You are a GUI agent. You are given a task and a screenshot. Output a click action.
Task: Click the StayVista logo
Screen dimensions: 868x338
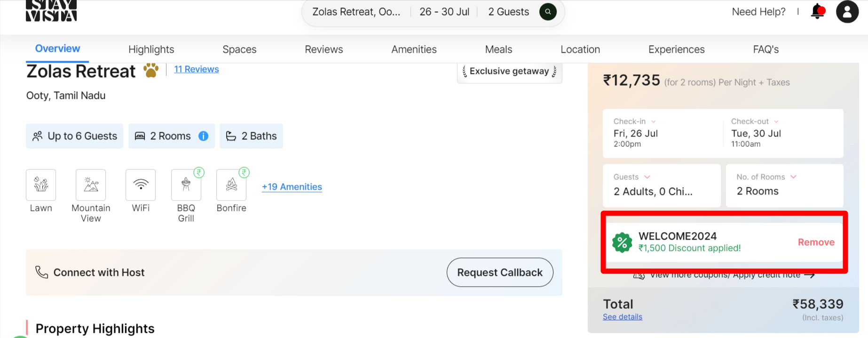tap(51, 10)
